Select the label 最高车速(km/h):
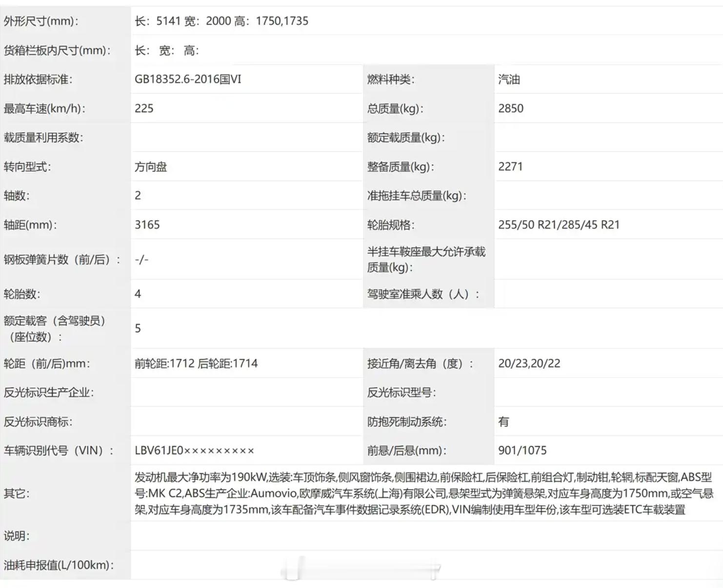This screenshot has height=588, width=723. pyautogui.click(x=44, y=108)
